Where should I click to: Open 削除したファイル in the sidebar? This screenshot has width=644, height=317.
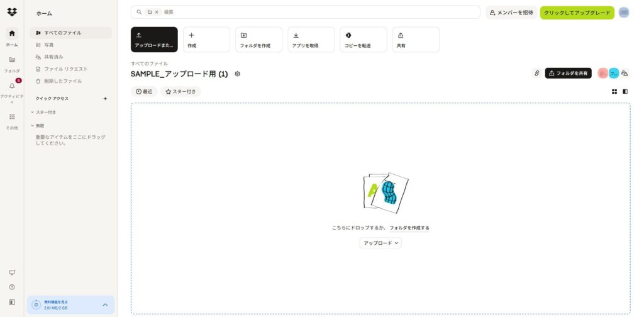pyautogui.click(x=62, y=81)
